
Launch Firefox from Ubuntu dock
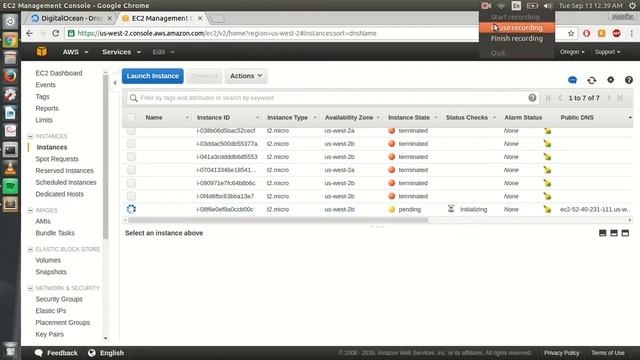10,76
